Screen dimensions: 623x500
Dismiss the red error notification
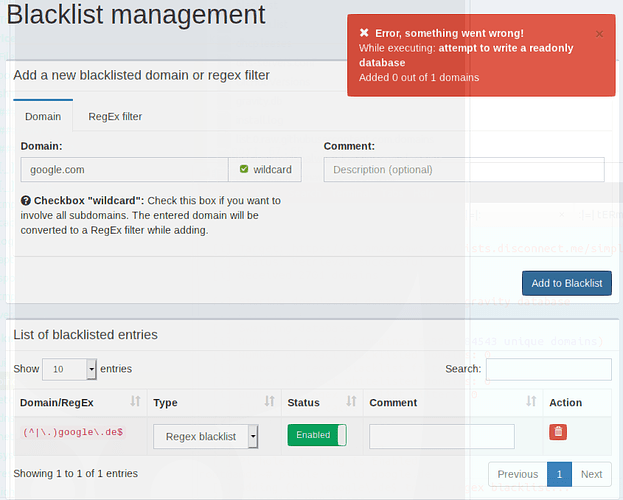[599, 33]
